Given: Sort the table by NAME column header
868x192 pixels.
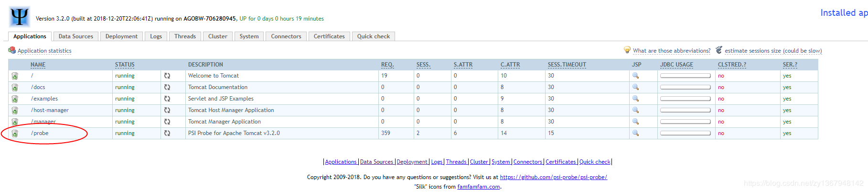Looking at the screenshot, I should click(x=38, y=65).
